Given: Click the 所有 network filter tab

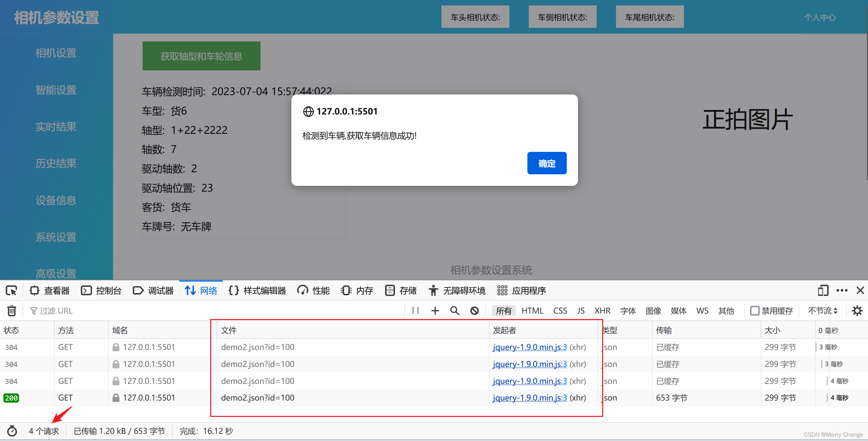Looking at the screenshot, I should point(503,311).
